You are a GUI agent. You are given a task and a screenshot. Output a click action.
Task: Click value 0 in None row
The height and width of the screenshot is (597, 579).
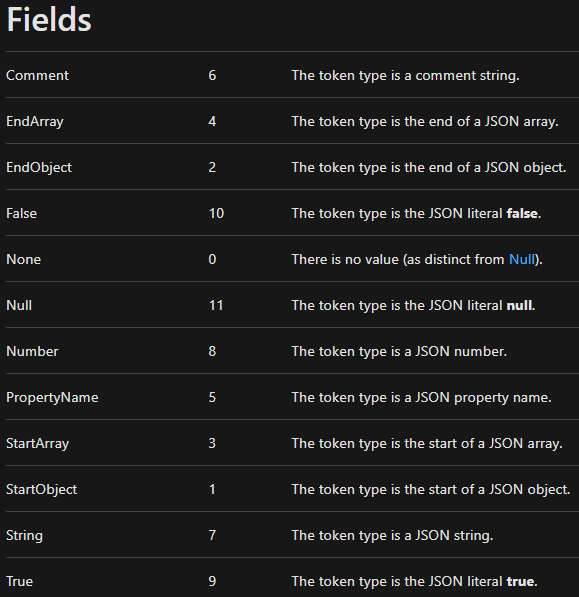pos(212,259)
